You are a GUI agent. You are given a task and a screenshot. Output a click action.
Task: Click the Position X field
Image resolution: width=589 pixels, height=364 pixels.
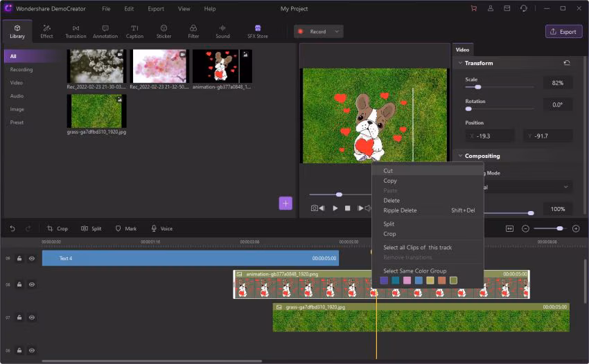click(490, 136)
